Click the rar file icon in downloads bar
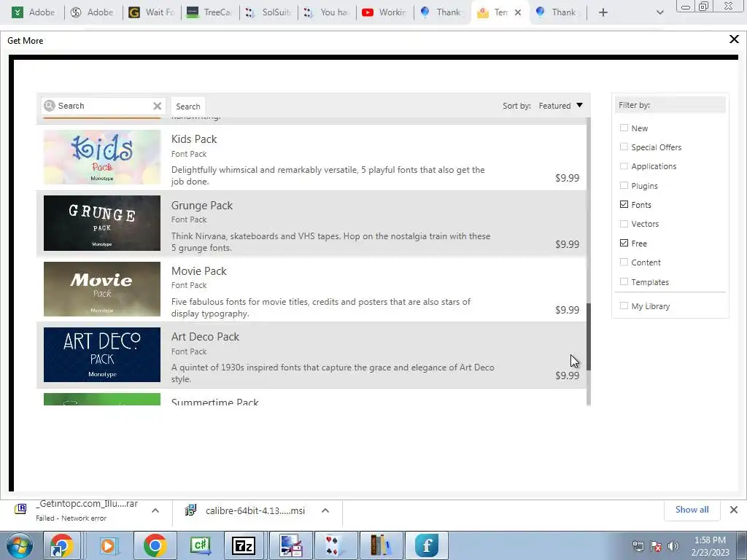 [x=20, y=509]
